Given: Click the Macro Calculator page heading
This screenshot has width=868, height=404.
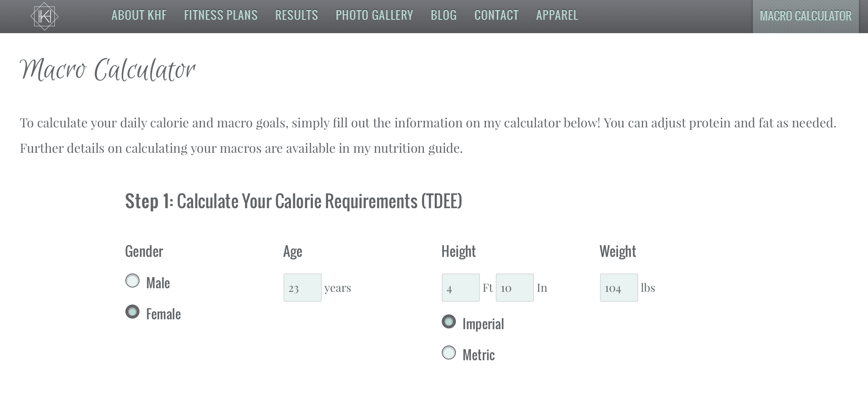Looking at the screenshot, I should 108,70.
